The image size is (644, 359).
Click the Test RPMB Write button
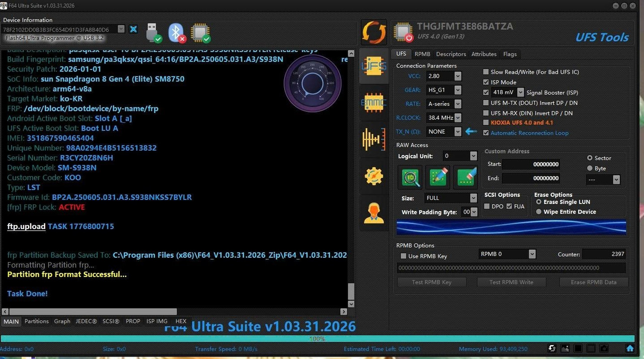pyautogui.click(x=511, y=282)
